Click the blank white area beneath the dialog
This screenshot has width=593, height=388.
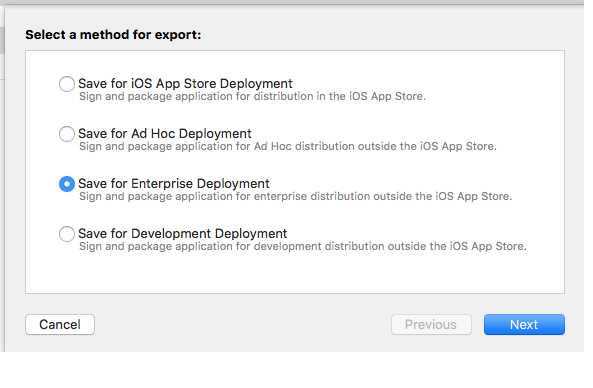tap(296, 370)
